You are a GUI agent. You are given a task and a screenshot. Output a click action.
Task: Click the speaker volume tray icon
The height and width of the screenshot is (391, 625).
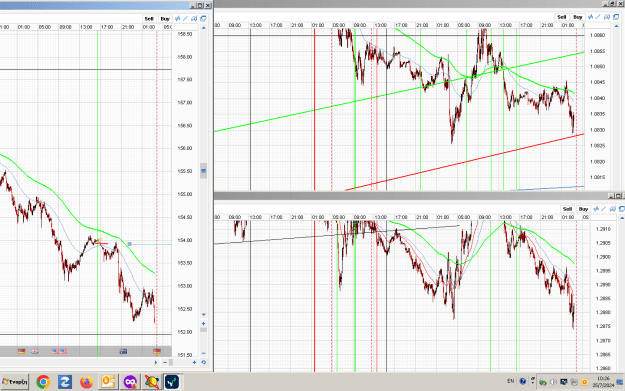pyautogui.click(x=553, y=382)
